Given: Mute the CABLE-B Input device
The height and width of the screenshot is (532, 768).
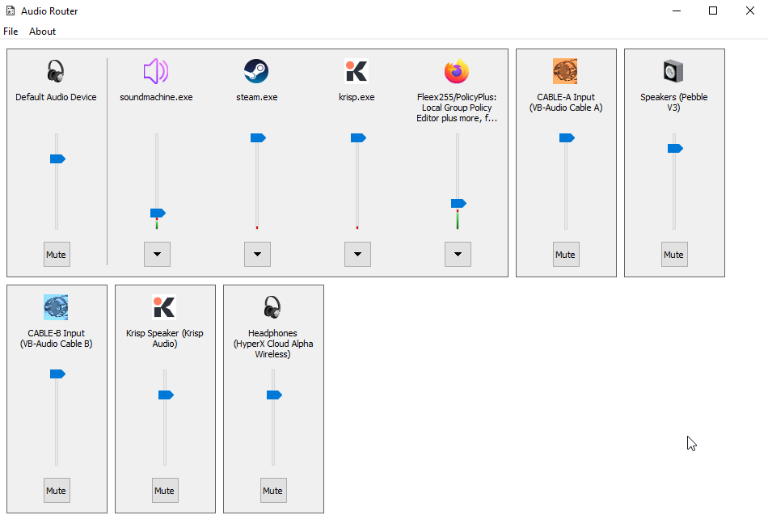Looking at the screenshot, I should tap(57, 490).
